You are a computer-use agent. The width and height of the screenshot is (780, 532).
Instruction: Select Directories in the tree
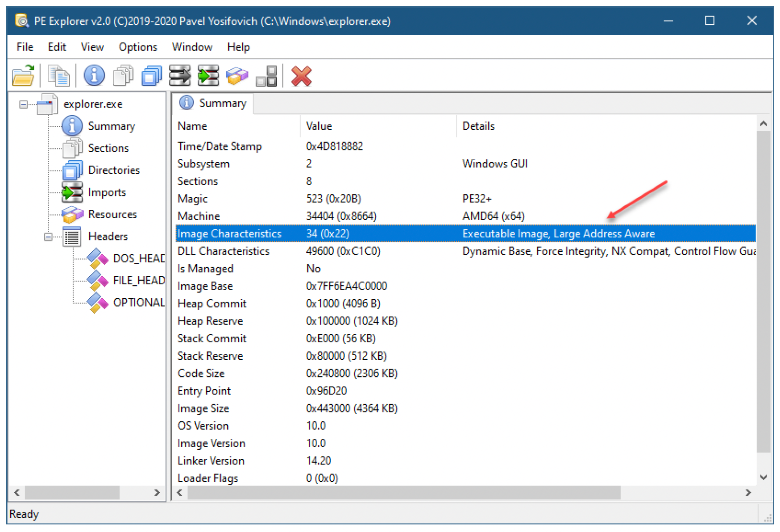114,170
